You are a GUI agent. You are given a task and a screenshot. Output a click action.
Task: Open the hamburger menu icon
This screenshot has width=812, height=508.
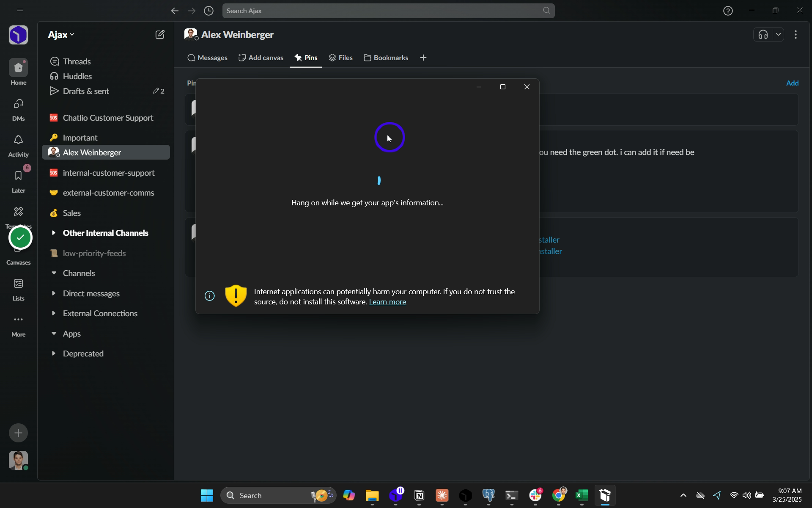[20, 11]
